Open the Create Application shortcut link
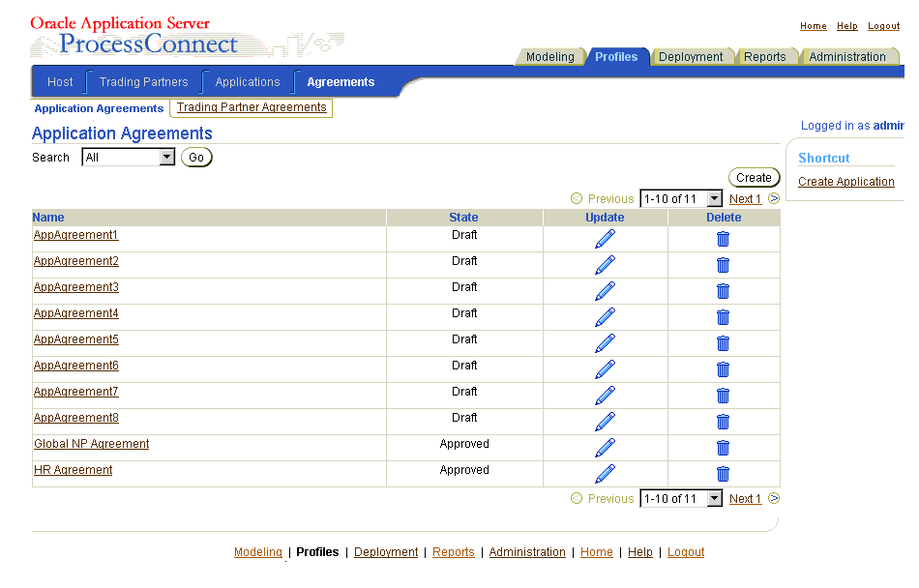 pyautogui.click(x=845, y=182)
